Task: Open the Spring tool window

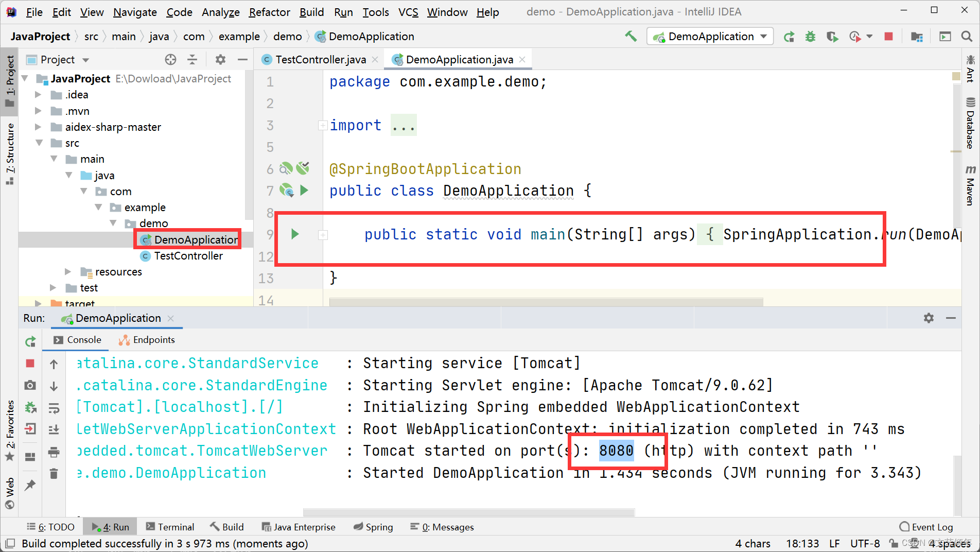Action: [373, 527]
